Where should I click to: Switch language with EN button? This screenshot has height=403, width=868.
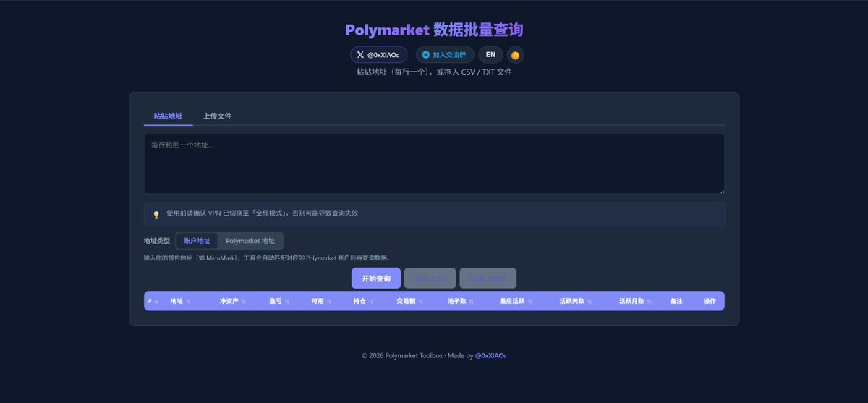click(490, 55)
